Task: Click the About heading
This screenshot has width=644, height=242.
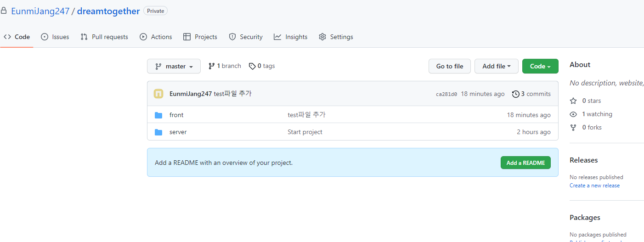Action: [x=580, y=65]
